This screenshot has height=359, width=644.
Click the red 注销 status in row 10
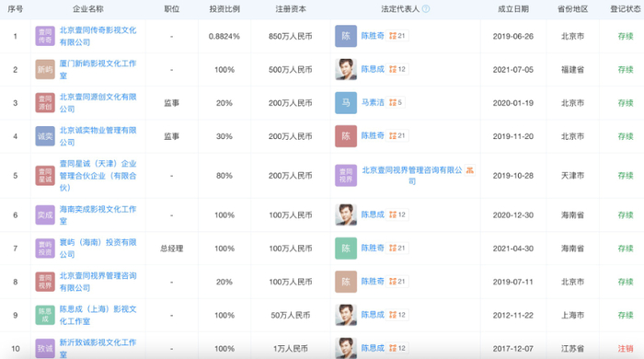pyautogui.click(x=626, y=348)
